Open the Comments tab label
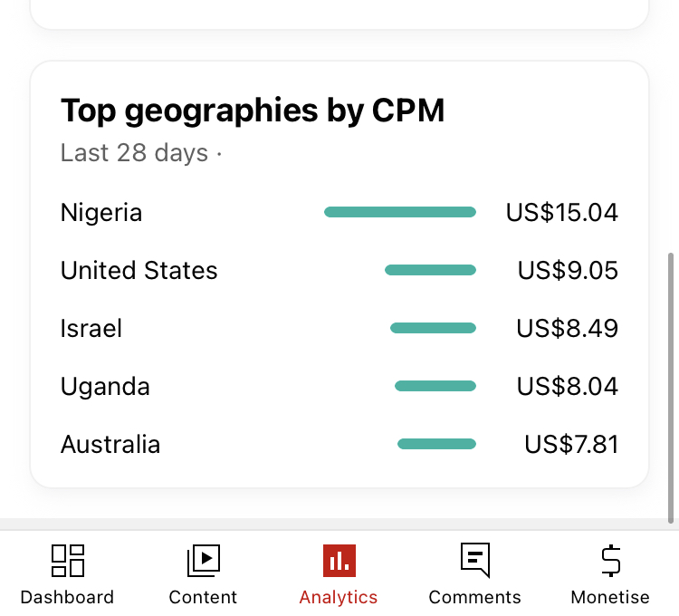The height and width of the screenshot is (616, 679). click(x=474, y=597)
